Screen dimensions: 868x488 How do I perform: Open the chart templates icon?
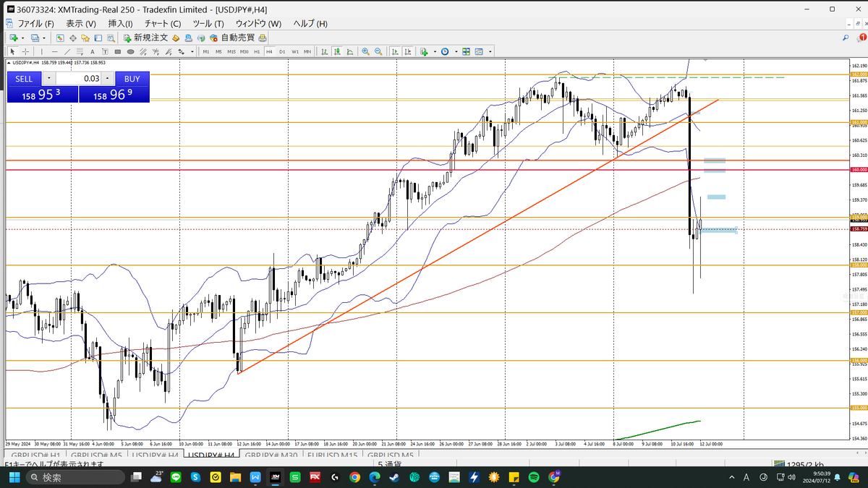click(x=479, y=51)
